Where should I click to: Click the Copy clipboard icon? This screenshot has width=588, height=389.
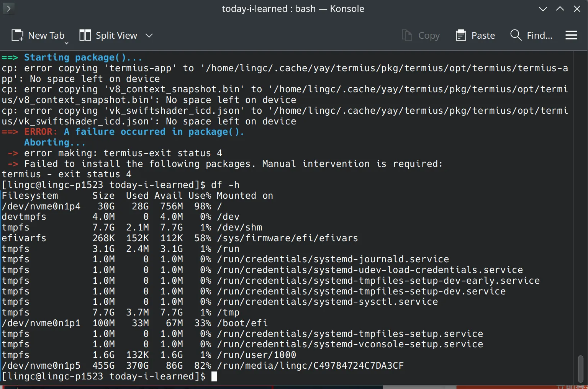click(407, 36)
